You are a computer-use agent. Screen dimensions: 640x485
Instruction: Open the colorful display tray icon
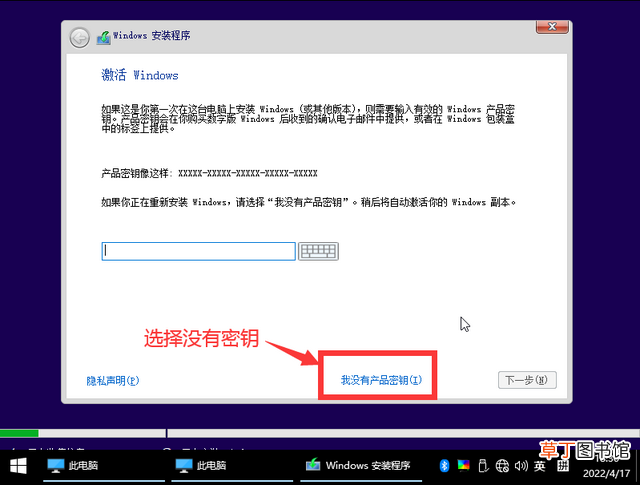pyautogui.click(x=463, y=465)
